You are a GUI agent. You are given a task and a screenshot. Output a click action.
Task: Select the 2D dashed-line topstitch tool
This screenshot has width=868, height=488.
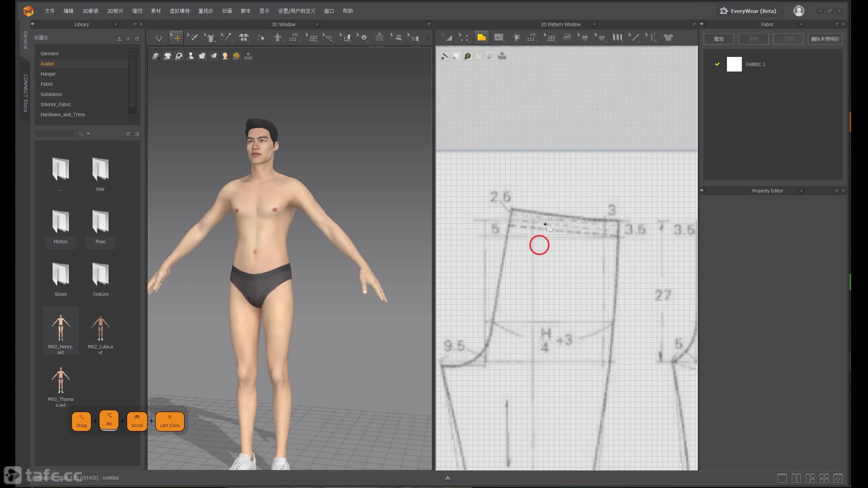point(634,38)
